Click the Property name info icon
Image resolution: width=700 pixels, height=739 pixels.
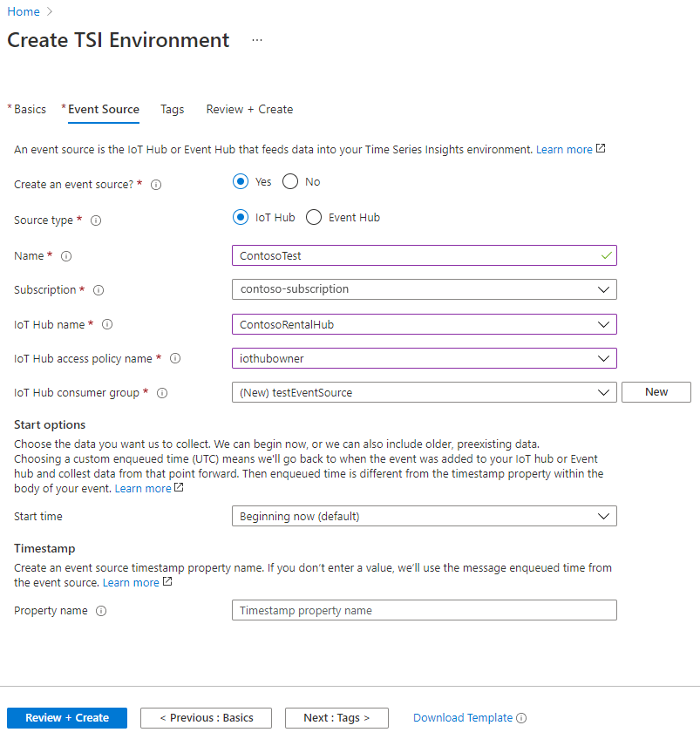point(101,611)
